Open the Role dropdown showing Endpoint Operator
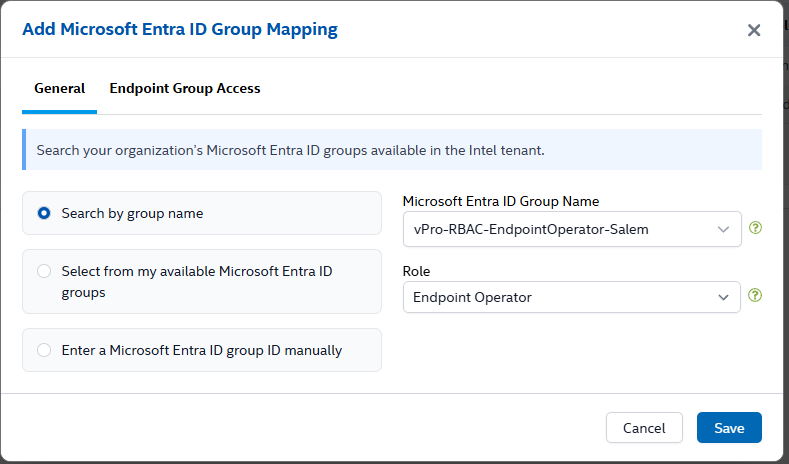 pyautogui.click(x=572, y=297)
